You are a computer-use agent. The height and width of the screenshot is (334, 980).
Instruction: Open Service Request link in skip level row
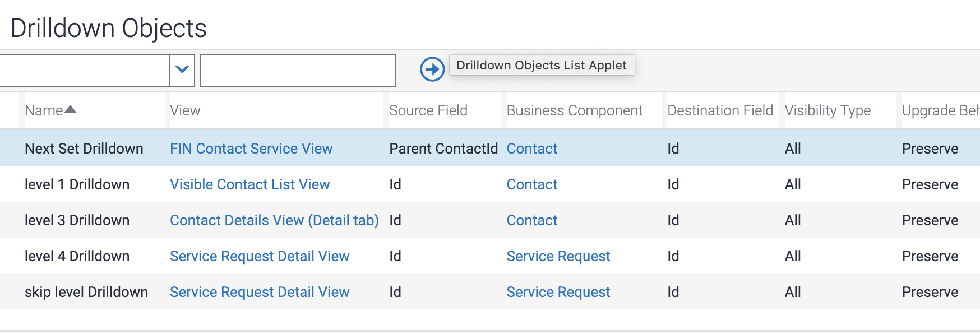pos(558,292)
